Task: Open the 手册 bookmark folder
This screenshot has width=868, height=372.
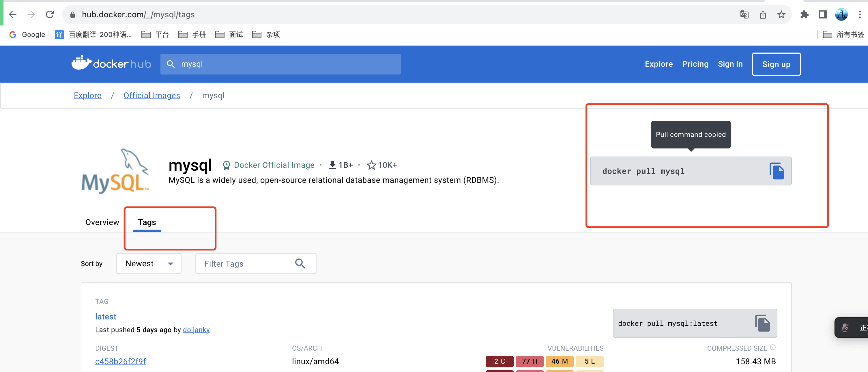Action: click(192, 34)
